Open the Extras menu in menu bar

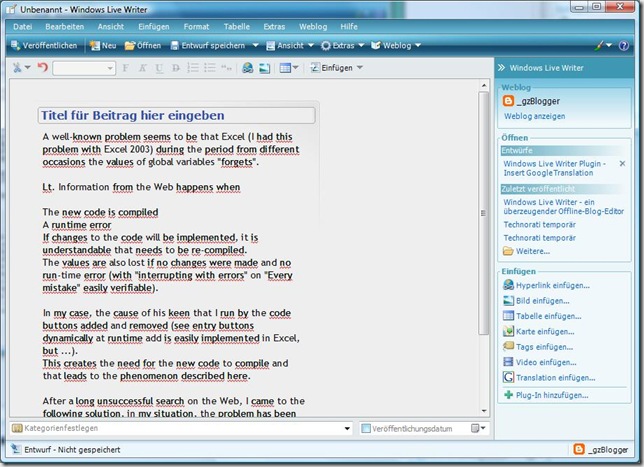tap(274, 27)
